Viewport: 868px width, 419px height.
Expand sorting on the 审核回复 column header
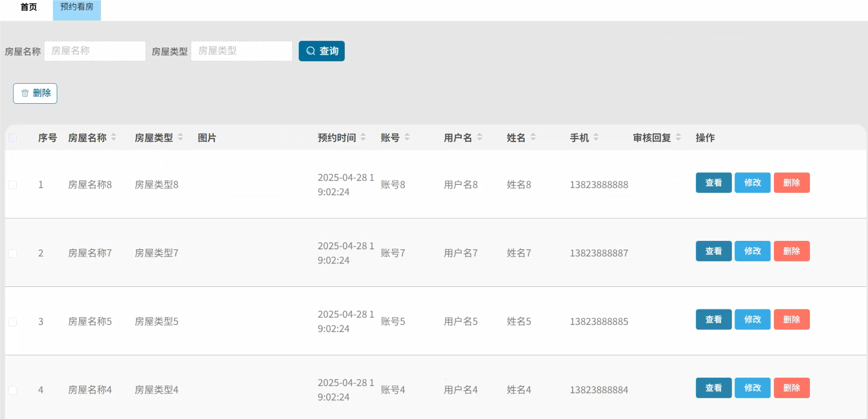coord(677,137)
